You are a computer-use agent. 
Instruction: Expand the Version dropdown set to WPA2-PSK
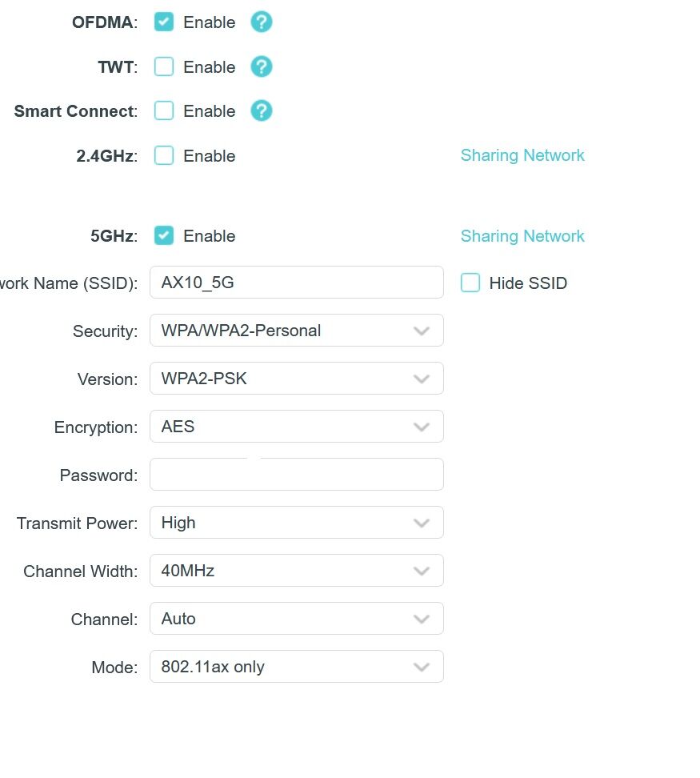pyautogui.click(x=296, y=379)
